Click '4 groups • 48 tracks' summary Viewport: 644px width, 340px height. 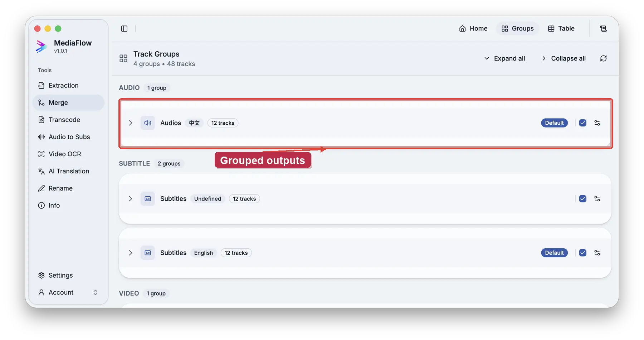pos(164,64)
